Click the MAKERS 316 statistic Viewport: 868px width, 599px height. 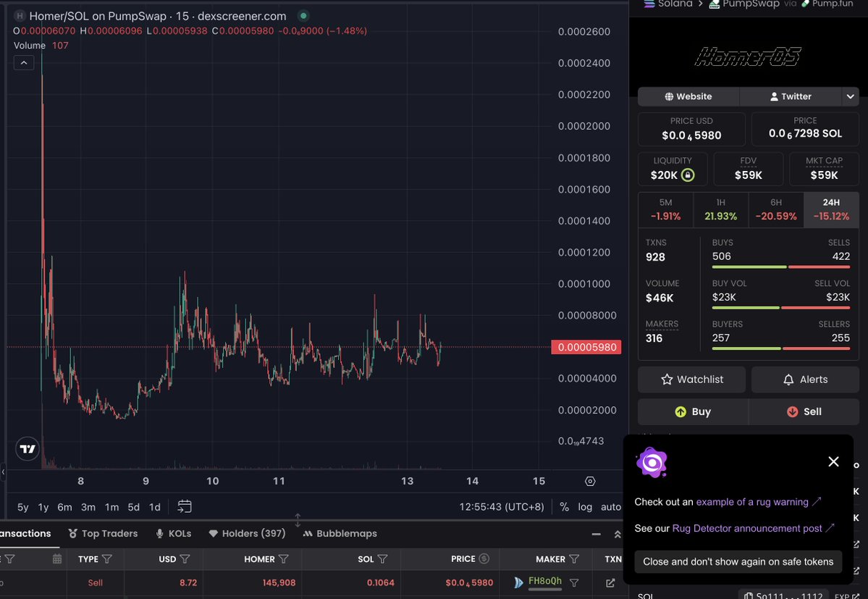pyautogui.click(x=662, y=331)
